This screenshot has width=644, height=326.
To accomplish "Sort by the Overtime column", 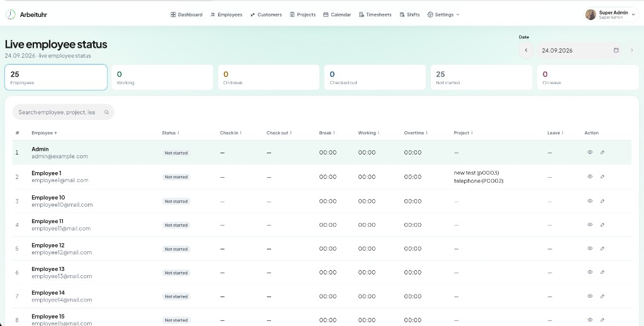I will (416, 133).
